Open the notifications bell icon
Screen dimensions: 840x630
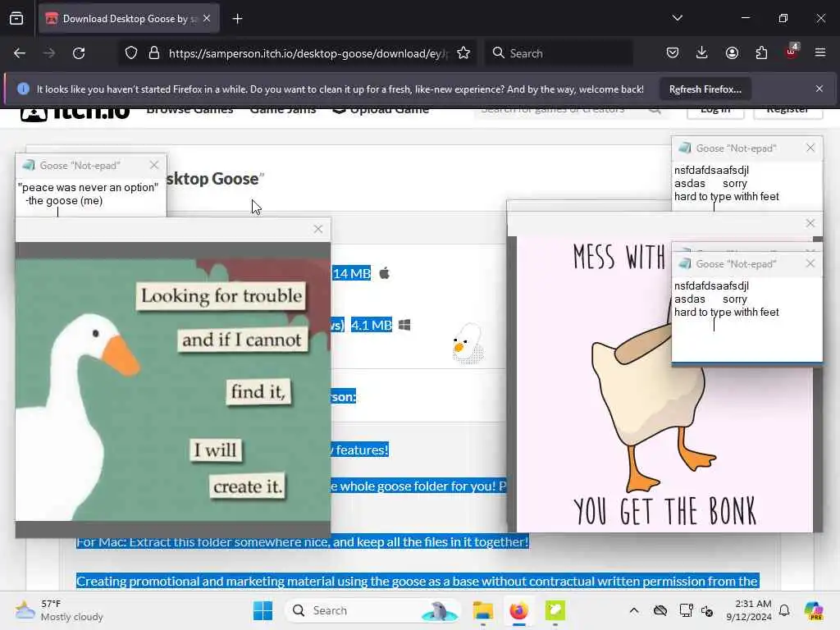(x=784, y=610)
